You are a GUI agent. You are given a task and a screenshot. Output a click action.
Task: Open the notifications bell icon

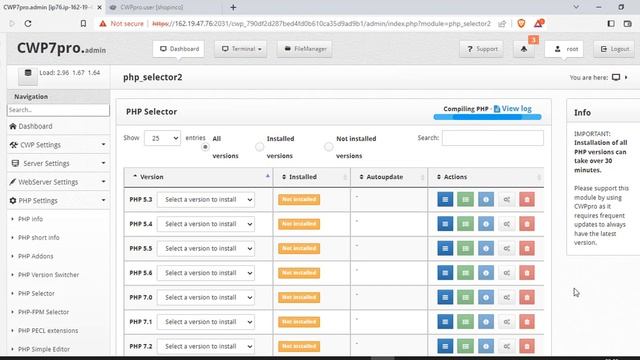(x=524, y=49)
